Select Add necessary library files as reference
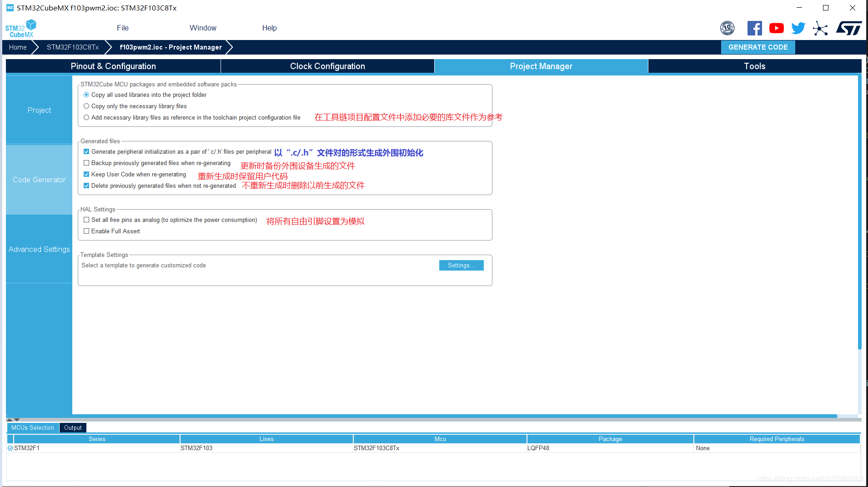The image size is (868, 487). coord(86,117)
